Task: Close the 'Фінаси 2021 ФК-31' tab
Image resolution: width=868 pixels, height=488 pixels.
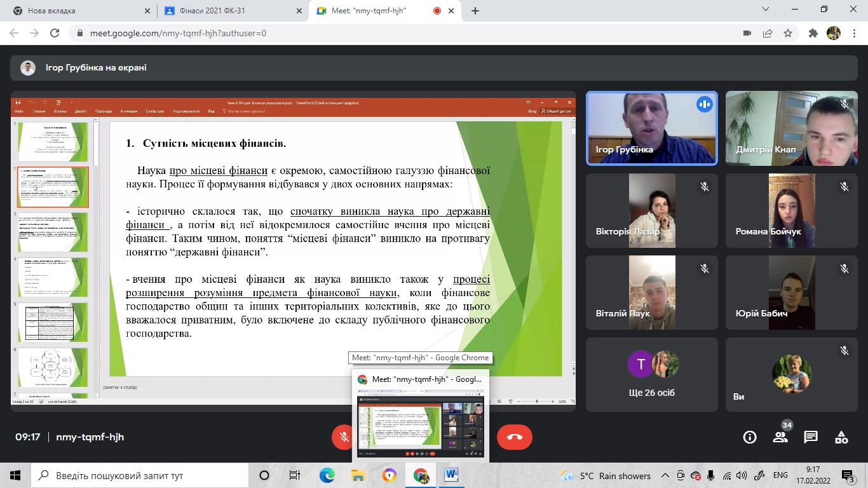Action: [299, 11]
